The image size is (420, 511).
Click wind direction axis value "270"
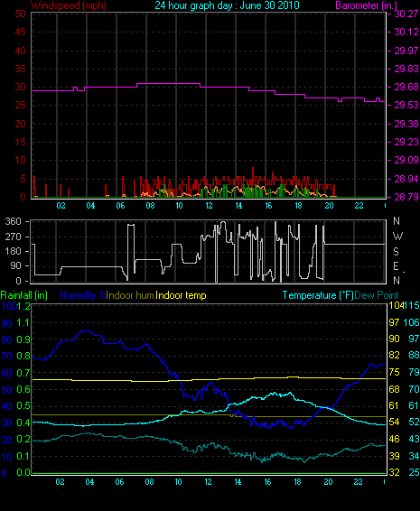click(x=13, y=237)
